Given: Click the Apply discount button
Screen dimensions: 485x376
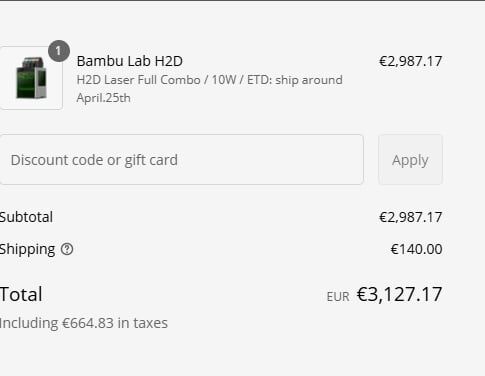Looking at the screenshot, I should [410, 160].
